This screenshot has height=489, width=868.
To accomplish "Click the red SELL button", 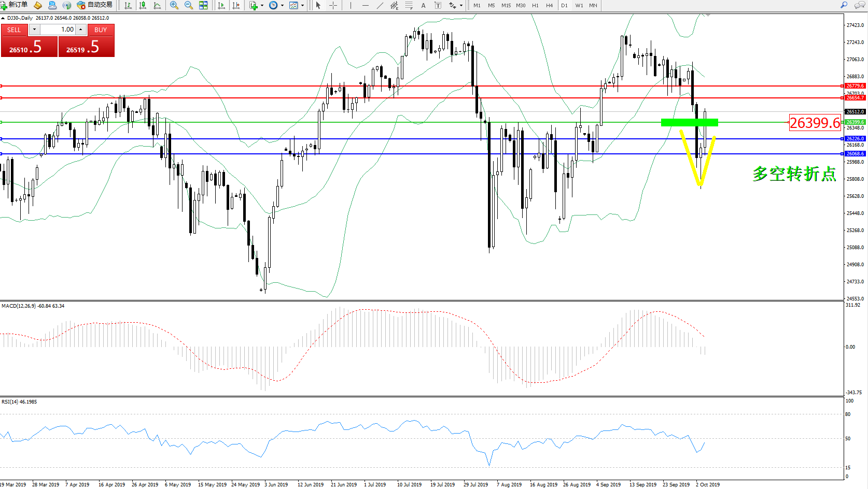I will 14,30.
